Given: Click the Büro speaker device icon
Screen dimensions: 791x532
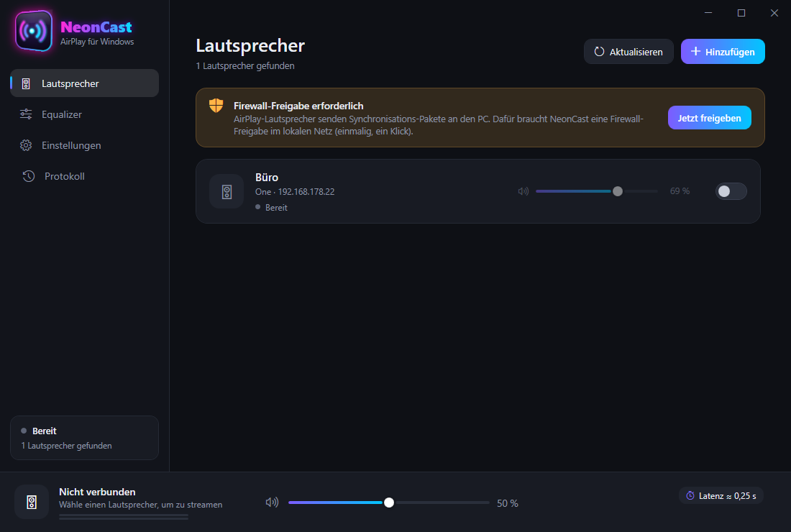Looking at the screenshot, I should (x=227, y=192).
